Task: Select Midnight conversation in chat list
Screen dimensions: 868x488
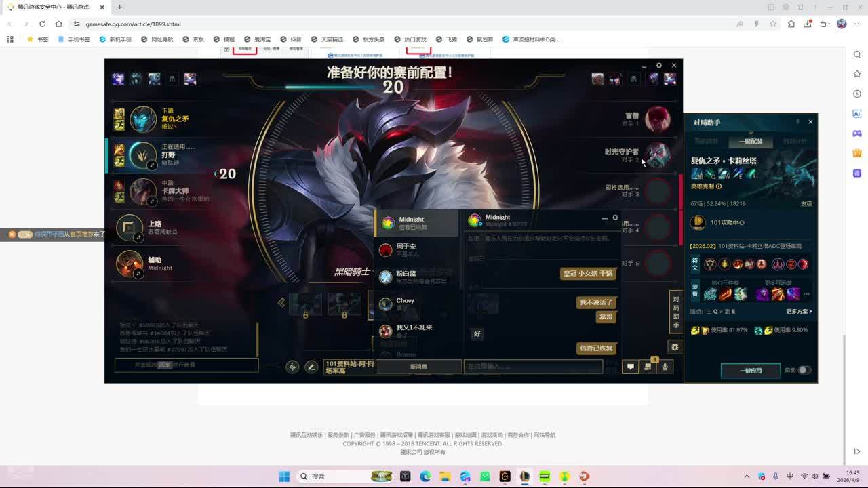Action: click(416, 222)
